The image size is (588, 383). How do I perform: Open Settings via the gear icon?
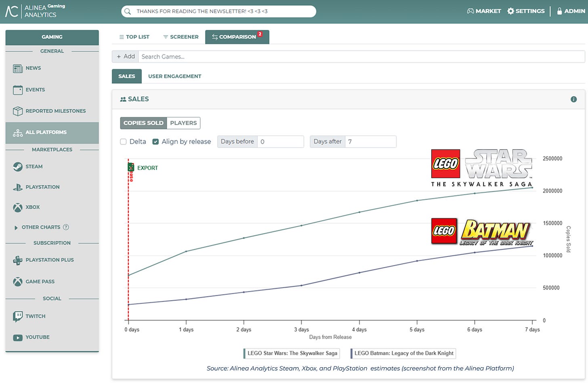(510, 11)
